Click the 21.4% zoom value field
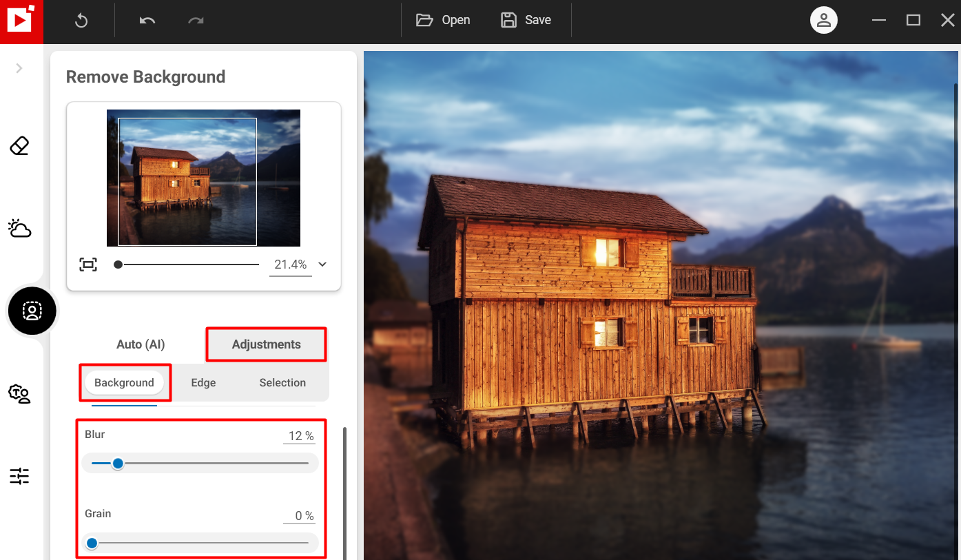This screenshot has width=961, height=560. [x=290, y=265]
